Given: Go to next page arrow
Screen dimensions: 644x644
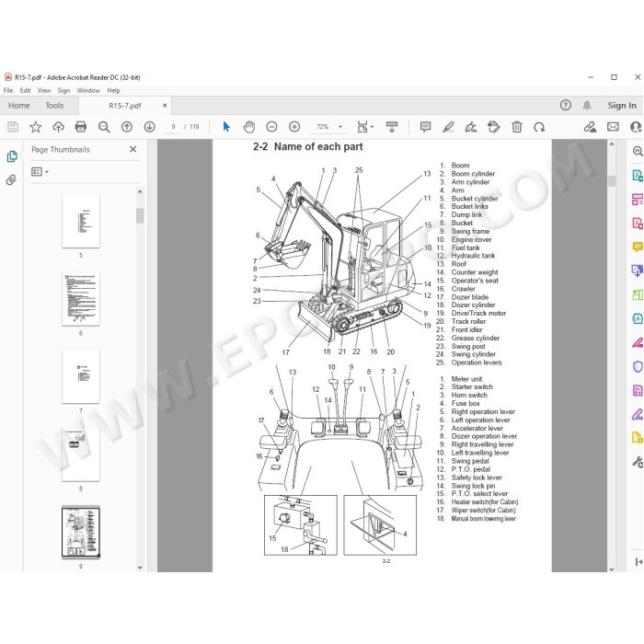Looking at the screenshot, I should click(x=149, y=127).
